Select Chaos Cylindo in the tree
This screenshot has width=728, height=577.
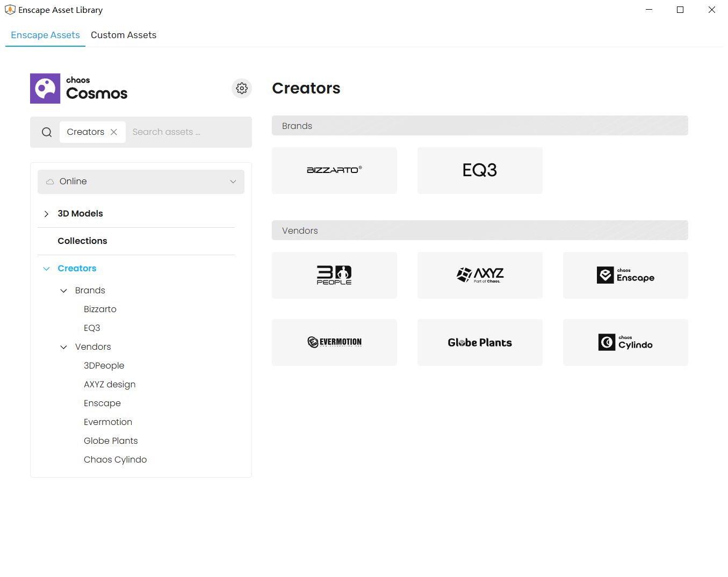(x=115, y=459)
